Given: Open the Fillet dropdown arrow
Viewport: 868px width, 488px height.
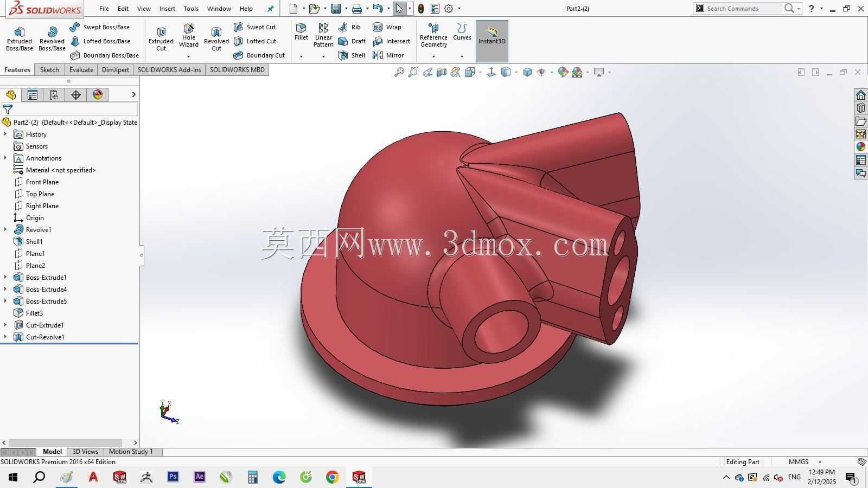Looking at the screenshot, I should (x=301, y=56).
